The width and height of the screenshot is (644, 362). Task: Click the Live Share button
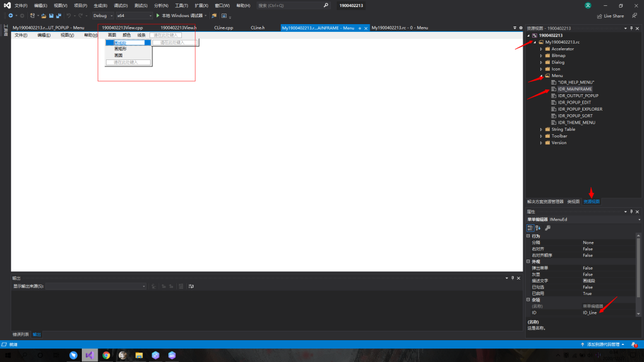610,16
